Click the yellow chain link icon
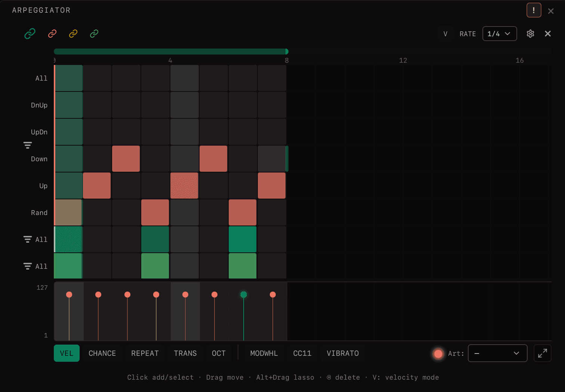Screen dimensions: 565x392 pyautogui.click(x=73, y=34)
